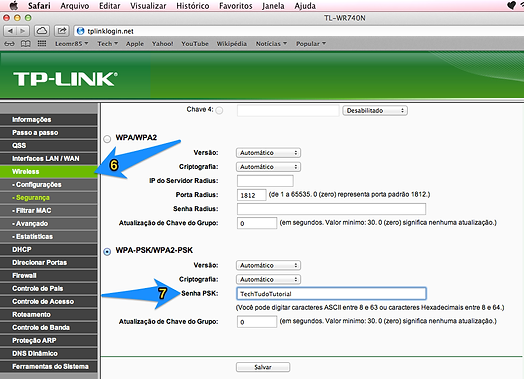Go back with Safari back arrow
The image size is (524, 379).
[10, 31]
